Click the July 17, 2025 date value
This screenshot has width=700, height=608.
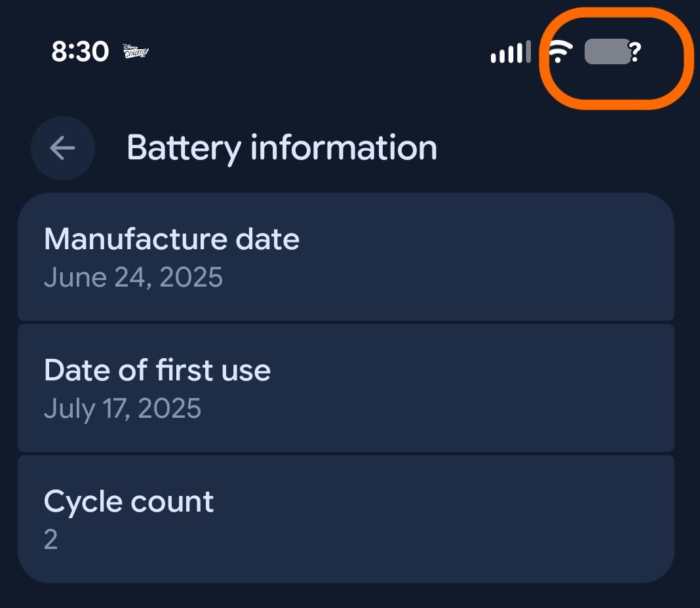pyautogui.click(x=123, y=409)
